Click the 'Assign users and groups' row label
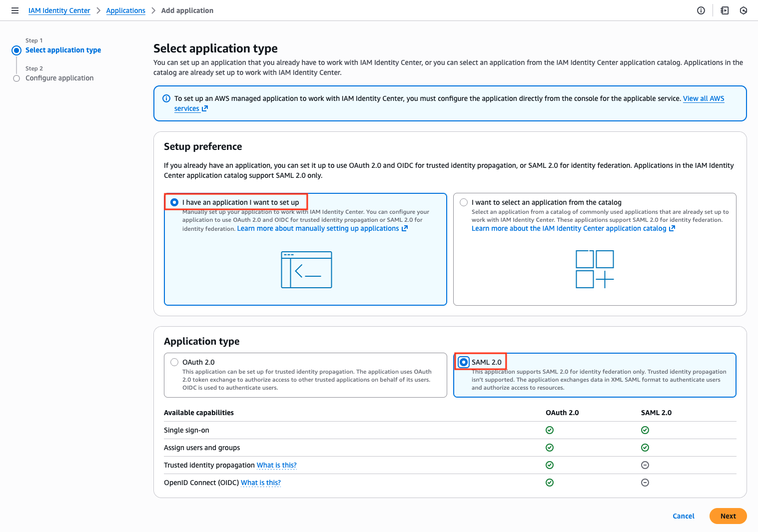This screenshot has height=532, width=758. [x=202, y=448]
